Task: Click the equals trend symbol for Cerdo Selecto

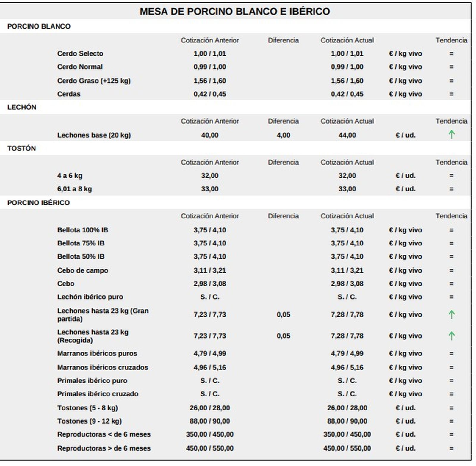Action: (x=451, y=54)
